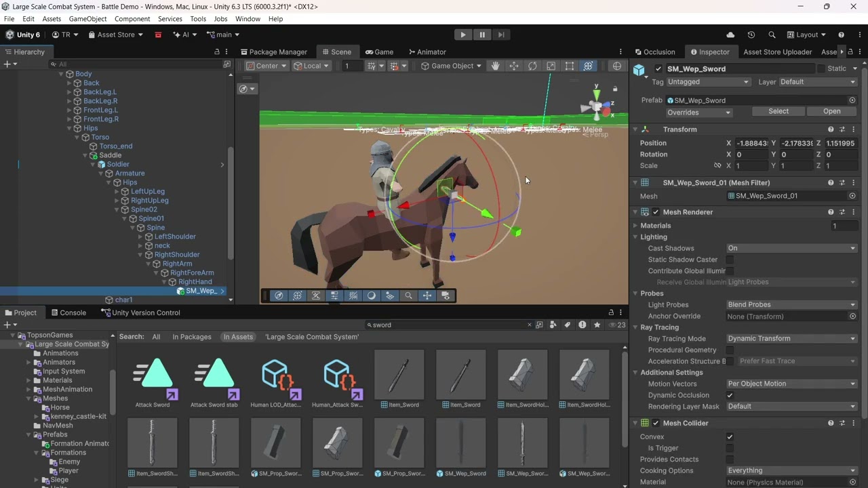The height and width of the screenshot is (488, 868).
Task: Open the Motion Vectors dropdown
Action: click(791, 384)
